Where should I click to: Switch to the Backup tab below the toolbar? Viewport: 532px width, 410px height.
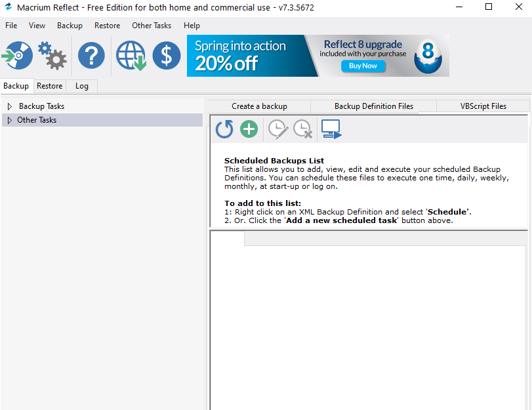16,86
